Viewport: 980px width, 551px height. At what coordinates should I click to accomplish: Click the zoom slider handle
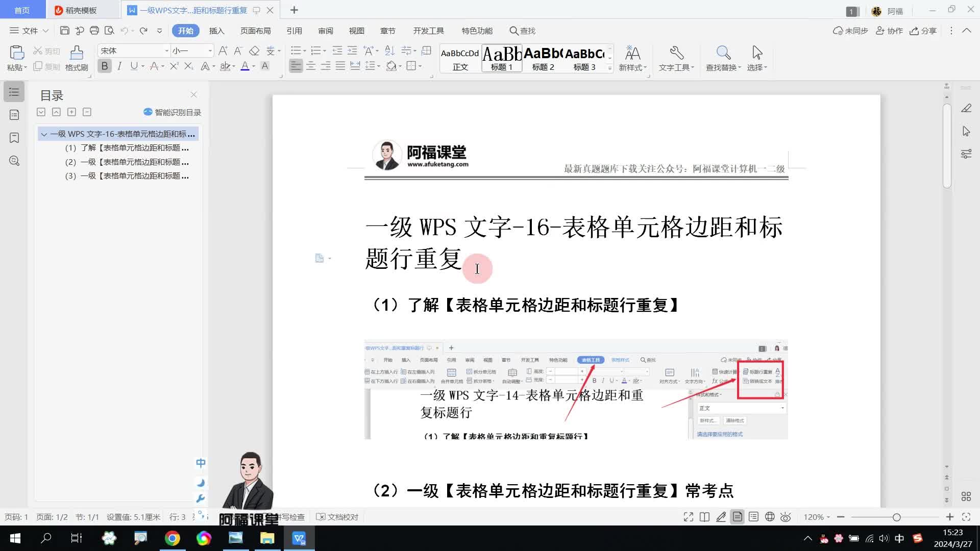point(896,517)
